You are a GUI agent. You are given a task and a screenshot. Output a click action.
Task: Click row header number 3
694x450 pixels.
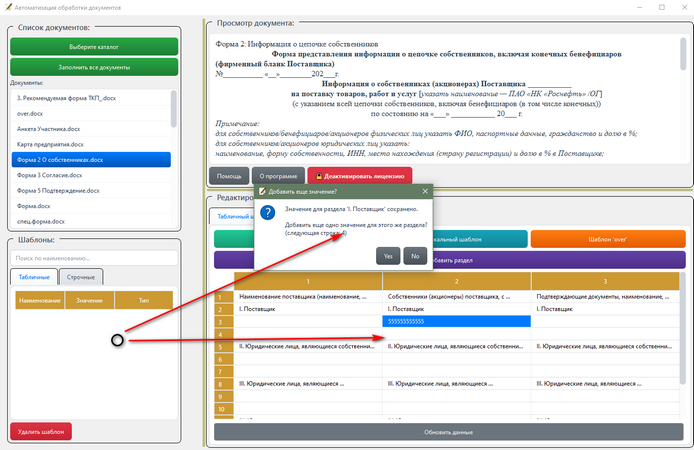pos(224,322)
